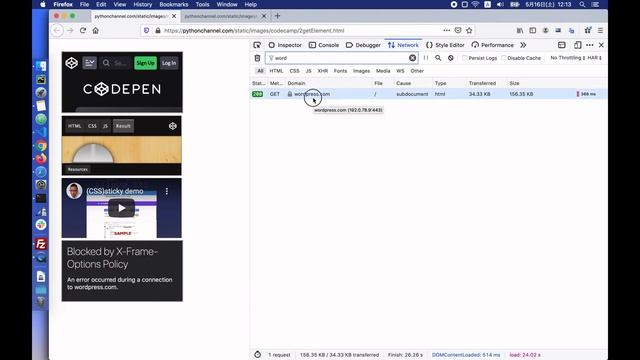Open performance analysis stopwatch icon
Screen dimensions: 640x360
click(257, 354)
